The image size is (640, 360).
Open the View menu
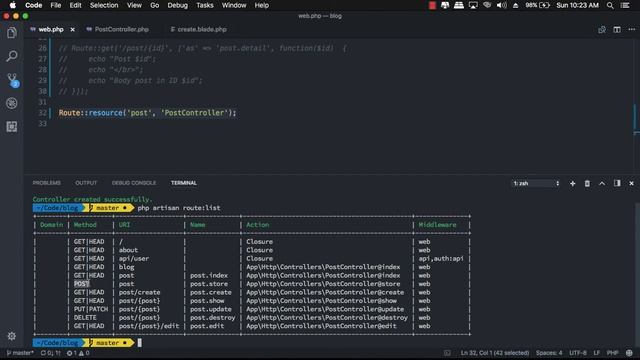pos(134,5)
